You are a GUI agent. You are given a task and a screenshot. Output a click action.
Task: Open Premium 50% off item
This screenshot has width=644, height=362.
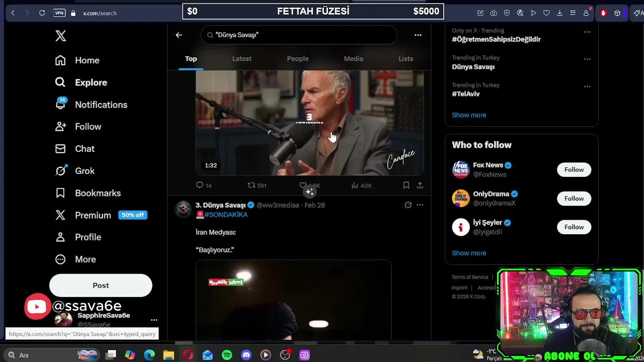(x=101, y=215)
